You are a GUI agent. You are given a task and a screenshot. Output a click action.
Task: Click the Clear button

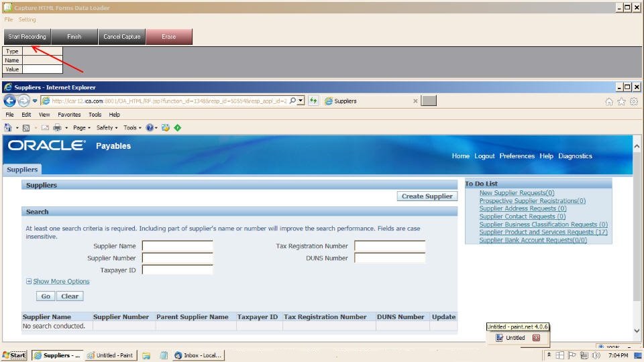[x=70, y=296]
